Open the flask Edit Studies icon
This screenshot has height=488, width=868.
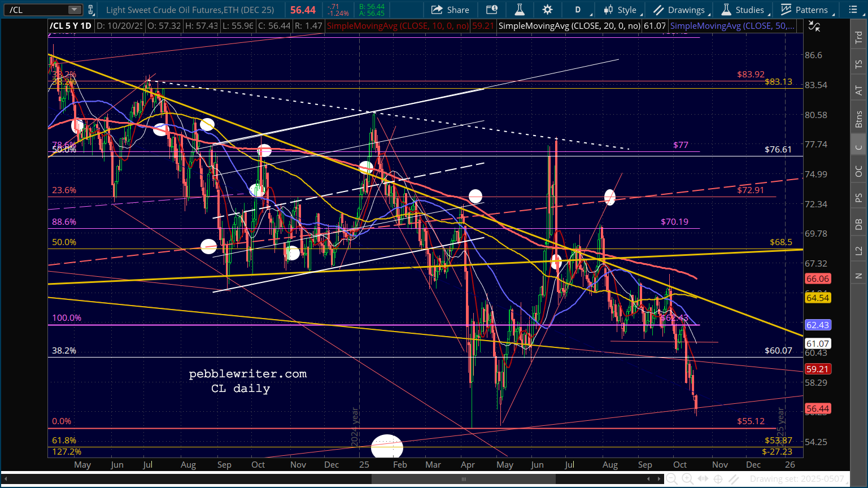[520, 10]
